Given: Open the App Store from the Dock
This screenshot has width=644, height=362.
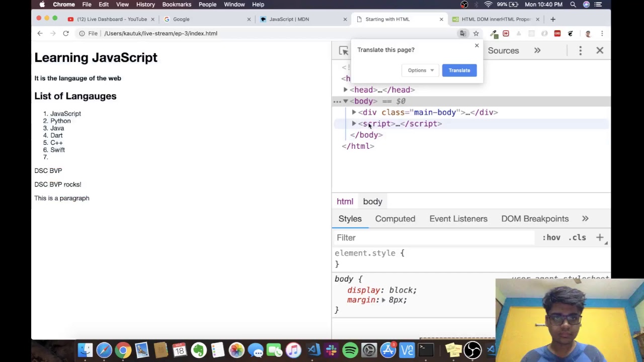Looking at the screenshot, I should pyautogui.click(x=388, y=350).
